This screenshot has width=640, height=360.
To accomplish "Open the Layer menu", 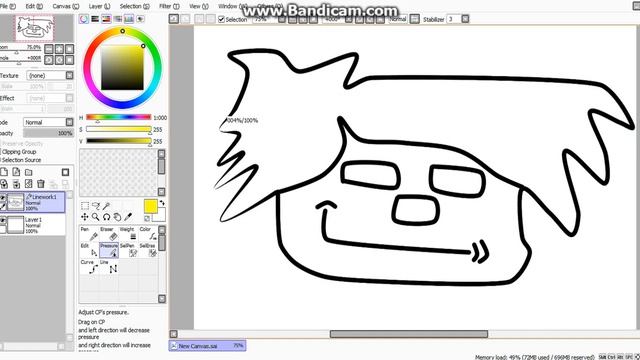I will [99, 6].
